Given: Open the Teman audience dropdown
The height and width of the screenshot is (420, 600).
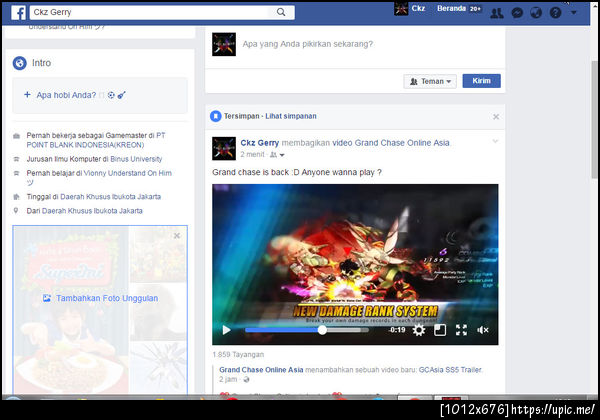Looking at the screenshot, I should (x=430, y=81).
